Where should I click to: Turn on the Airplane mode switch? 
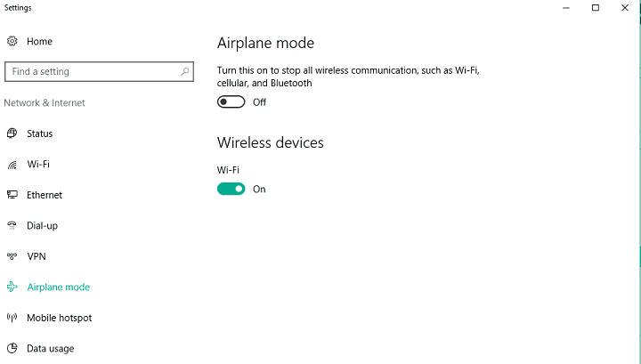pyautogui.click(x=231, y=101)
